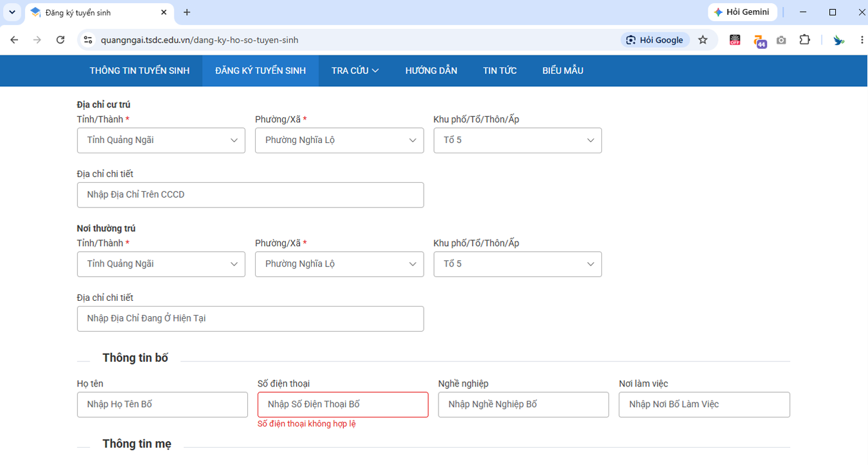
Task: Open Khu phố/Tổ dropdown under Địa chỉ cư trú
Action: [518, 140]
